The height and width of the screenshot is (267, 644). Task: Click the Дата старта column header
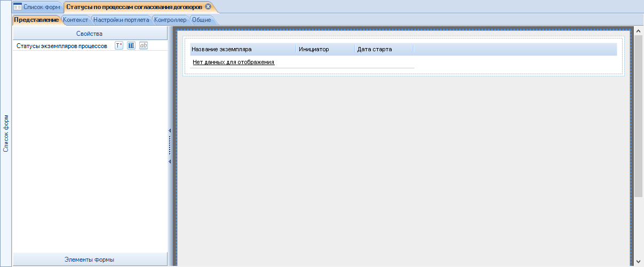tap(383, 49)
